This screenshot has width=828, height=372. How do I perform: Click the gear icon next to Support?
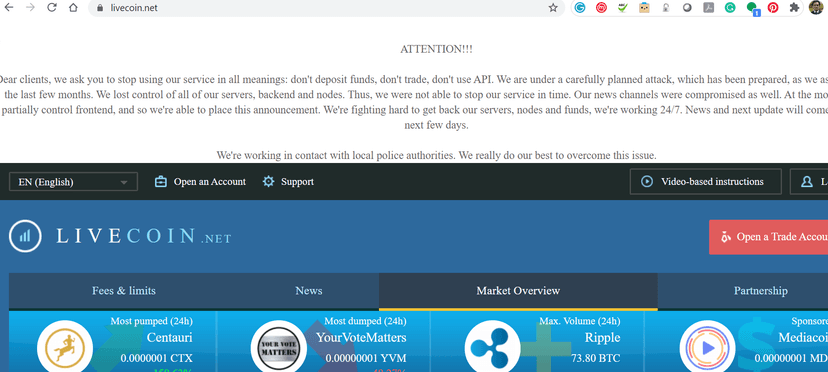[269, 182]
